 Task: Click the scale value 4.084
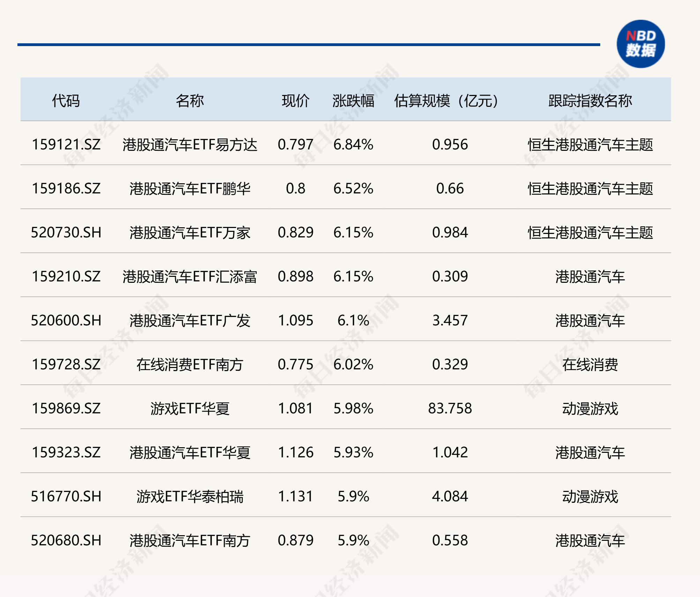[450, 496]
